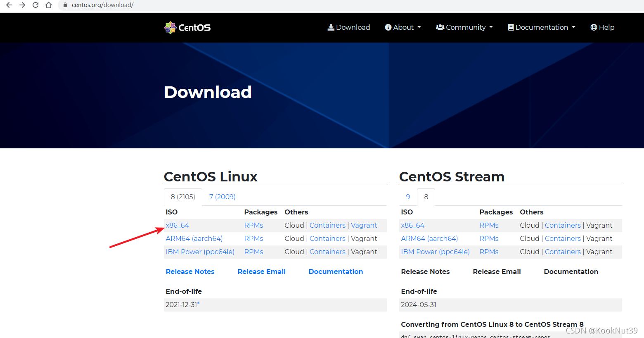Expand the About dropdown menu

[x=403, y=27]
